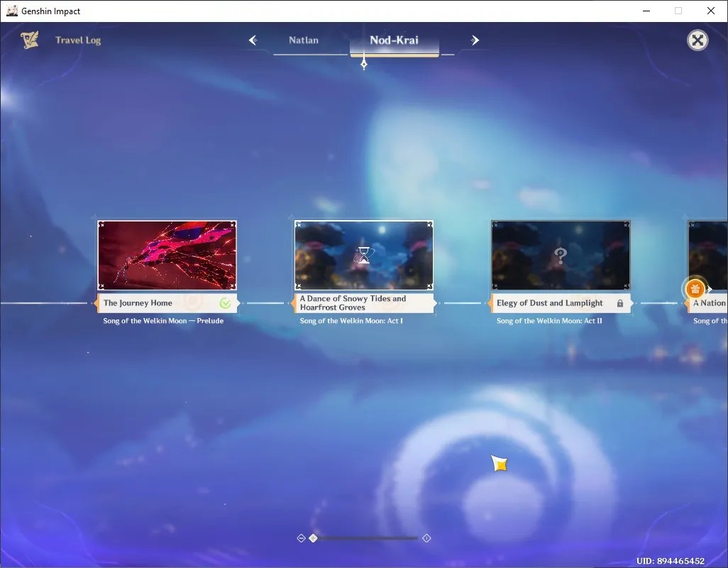Open Elegy of Dust and Lamplight thumbnail

coord(561,255)
